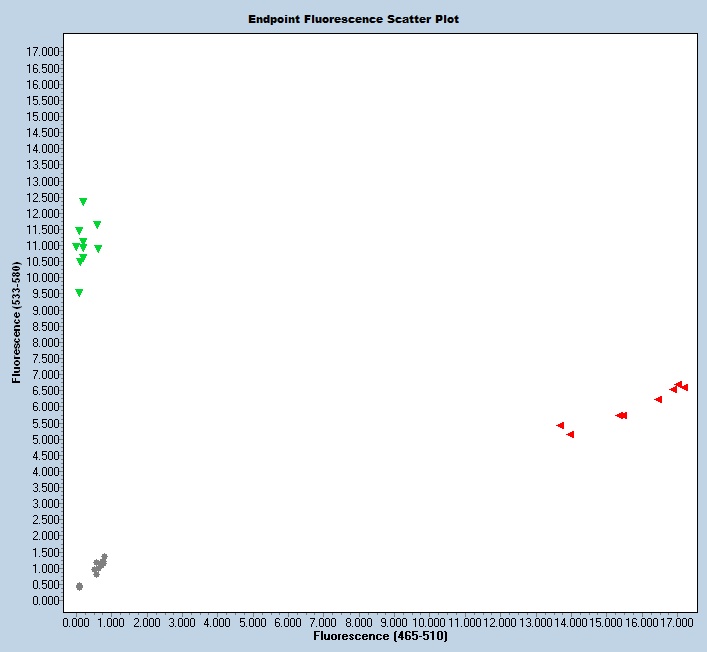
Task: Select the lowest green triangle marker
Action: 79,293
